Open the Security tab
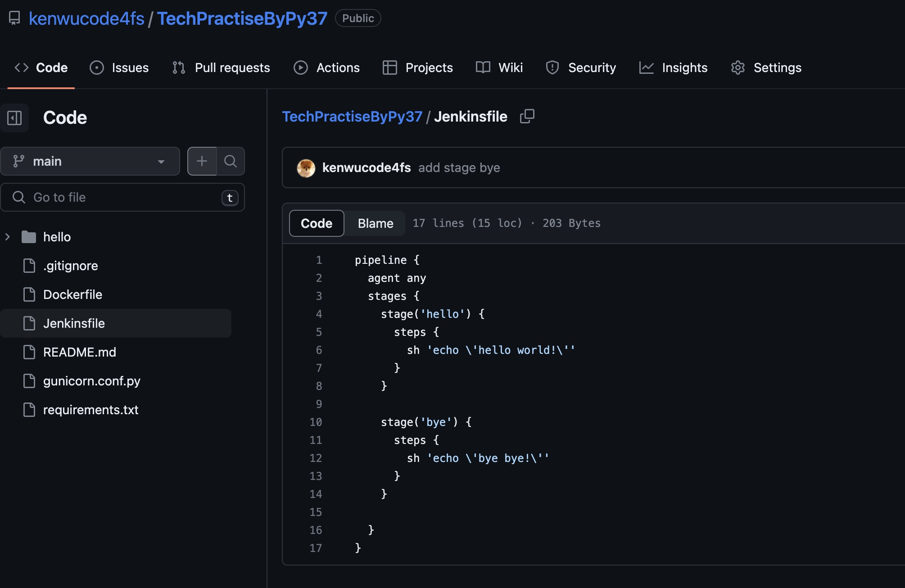Screen dimensions: 905x588 (x=581, y=68)
